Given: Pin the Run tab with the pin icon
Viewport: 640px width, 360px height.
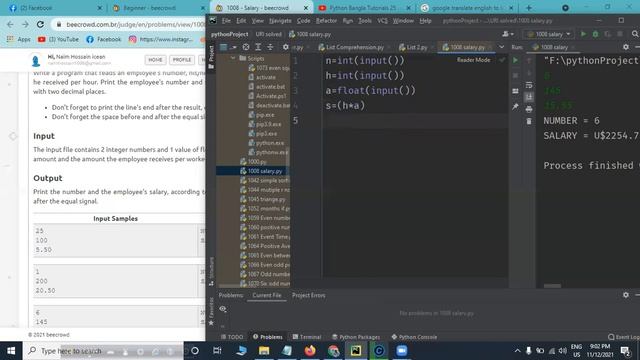Looking at the screenshot, I should [x=516, y=107].
